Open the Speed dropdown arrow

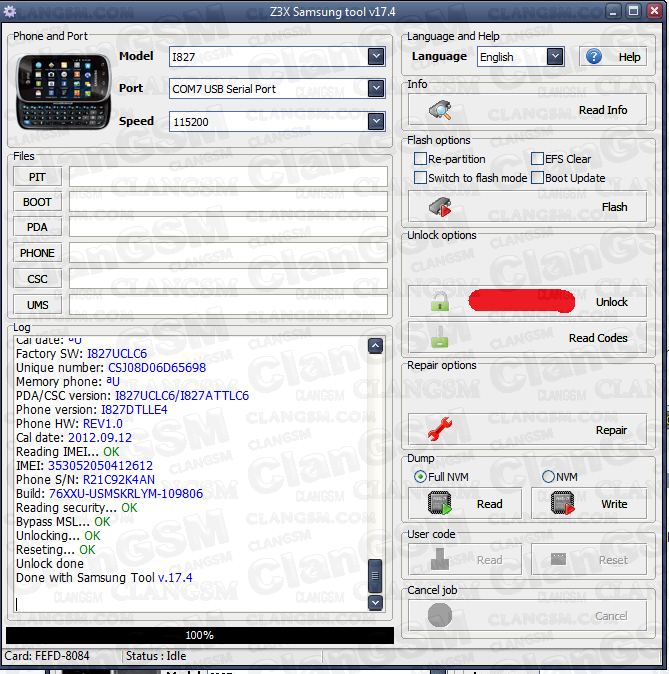click(376, 122)
